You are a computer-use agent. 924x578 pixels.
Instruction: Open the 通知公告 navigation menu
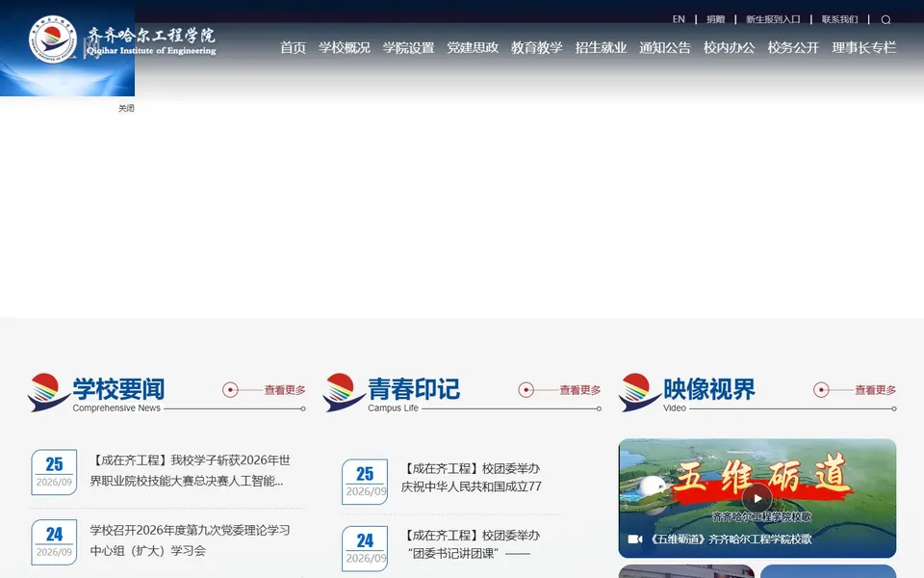pos(665,48)
